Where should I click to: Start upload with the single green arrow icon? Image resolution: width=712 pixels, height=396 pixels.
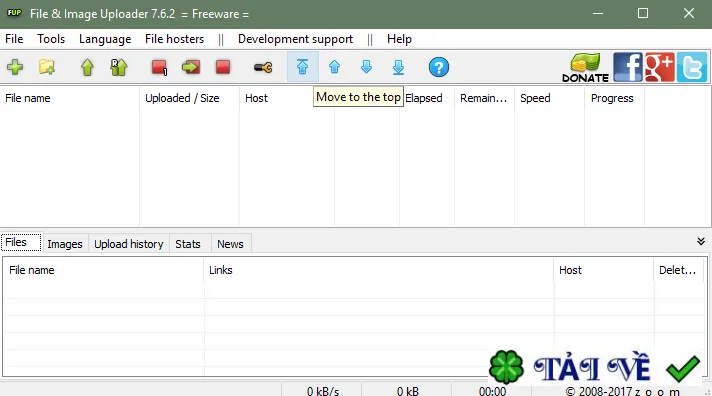pos(87,67)
